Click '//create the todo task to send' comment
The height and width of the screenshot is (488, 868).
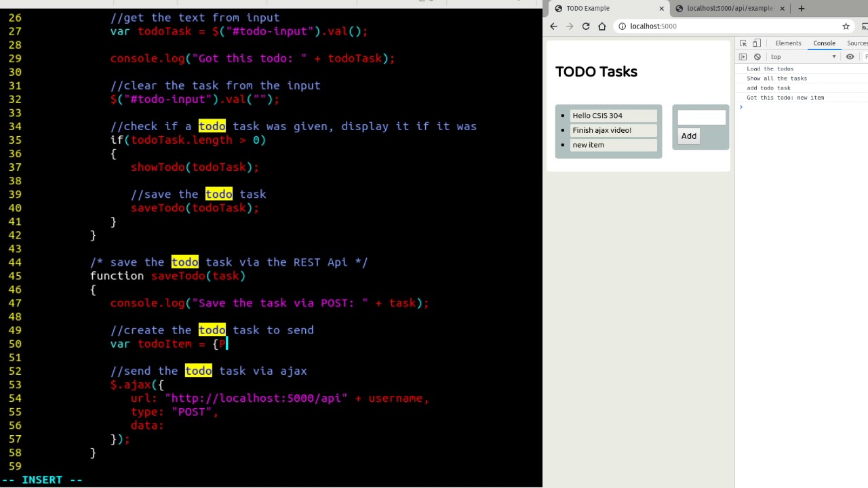212,331
